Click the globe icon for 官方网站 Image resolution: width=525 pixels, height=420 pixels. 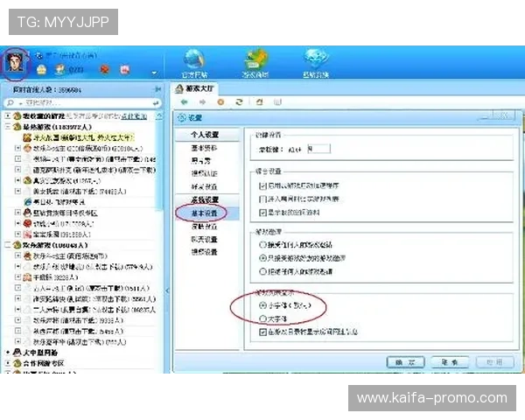[194, 60]
